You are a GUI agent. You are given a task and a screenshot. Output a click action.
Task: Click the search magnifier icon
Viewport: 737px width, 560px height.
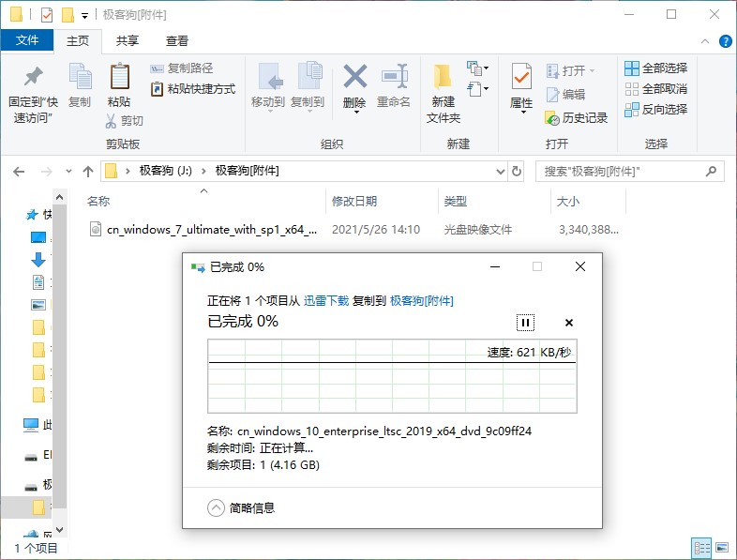coord(711,172)
